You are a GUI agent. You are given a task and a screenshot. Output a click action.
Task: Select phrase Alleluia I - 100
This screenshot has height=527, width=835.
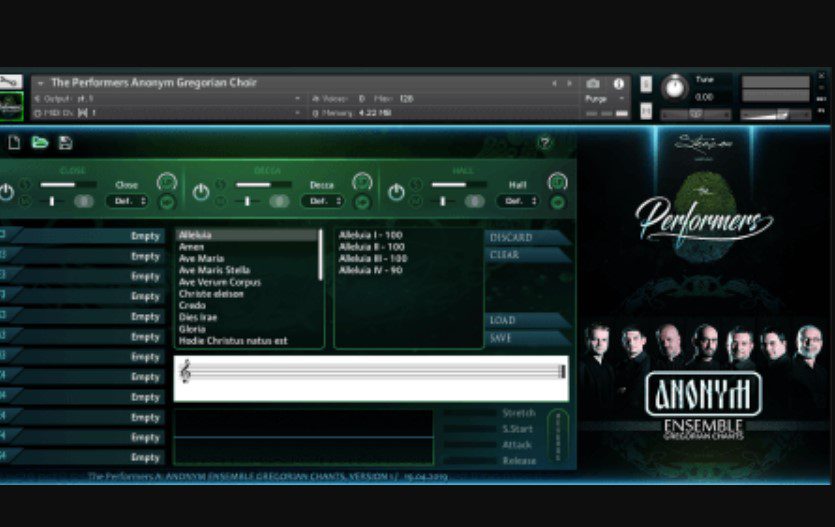click(x=371, y=235)
